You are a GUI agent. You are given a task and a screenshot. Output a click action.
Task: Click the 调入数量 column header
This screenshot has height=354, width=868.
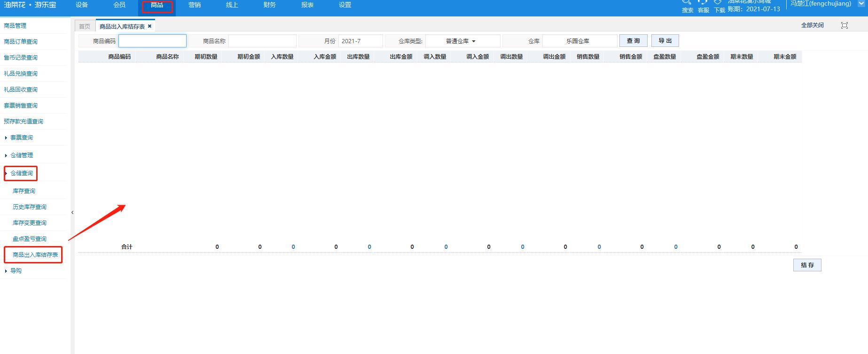point(435,57)
